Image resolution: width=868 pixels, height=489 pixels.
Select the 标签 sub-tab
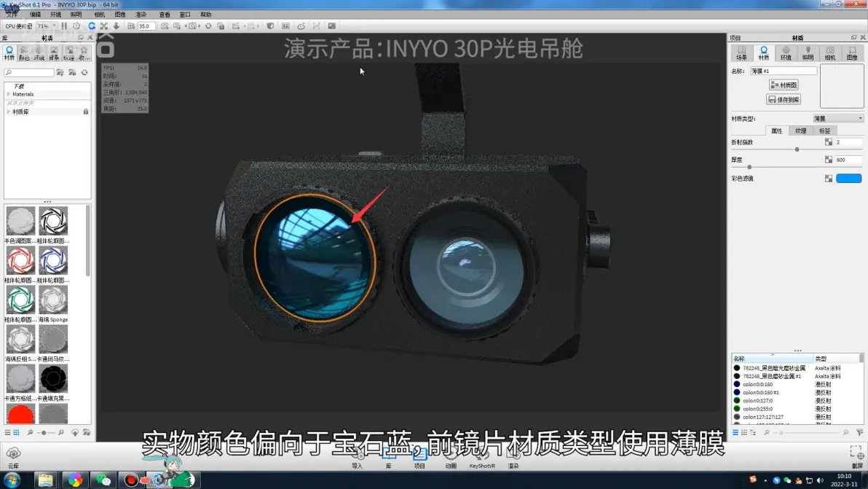[825, 130]
